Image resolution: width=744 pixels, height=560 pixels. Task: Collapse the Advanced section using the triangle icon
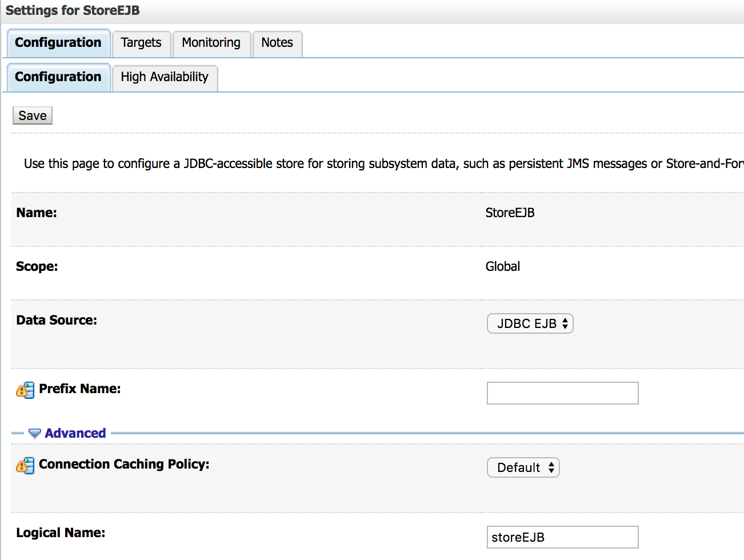tap(35, 434)
